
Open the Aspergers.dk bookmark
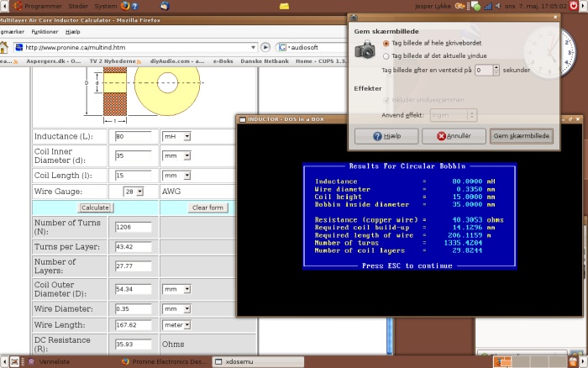[x=54, y=61]
